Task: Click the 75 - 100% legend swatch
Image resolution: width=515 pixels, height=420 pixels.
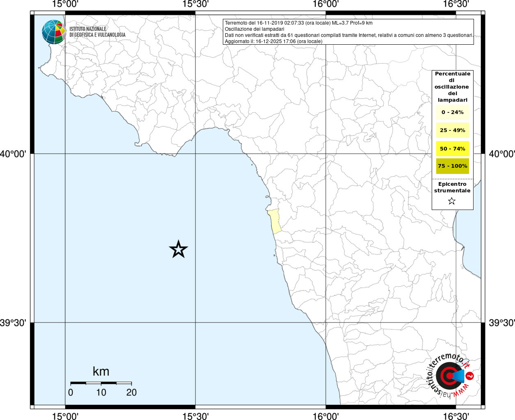Action: click(453, 166)
